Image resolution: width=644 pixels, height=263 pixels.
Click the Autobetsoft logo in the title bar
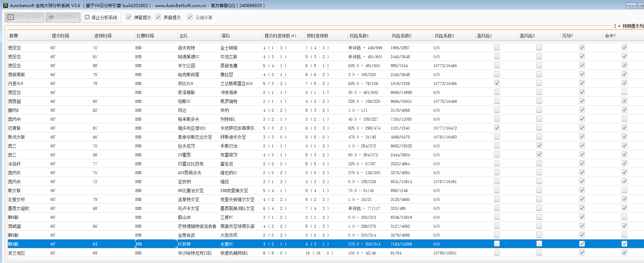(5, 5)
